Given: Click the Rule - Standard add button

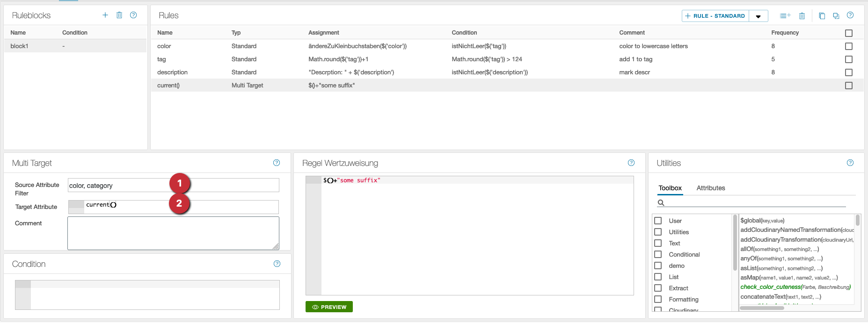Looking at the screenshot, I should [715, 16].
